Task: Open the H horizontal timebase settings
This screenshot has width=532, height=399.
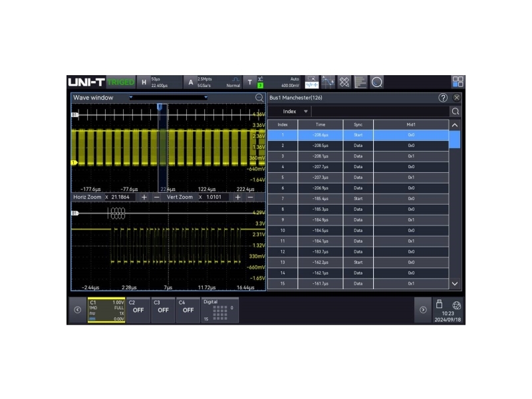Action: 160,82
